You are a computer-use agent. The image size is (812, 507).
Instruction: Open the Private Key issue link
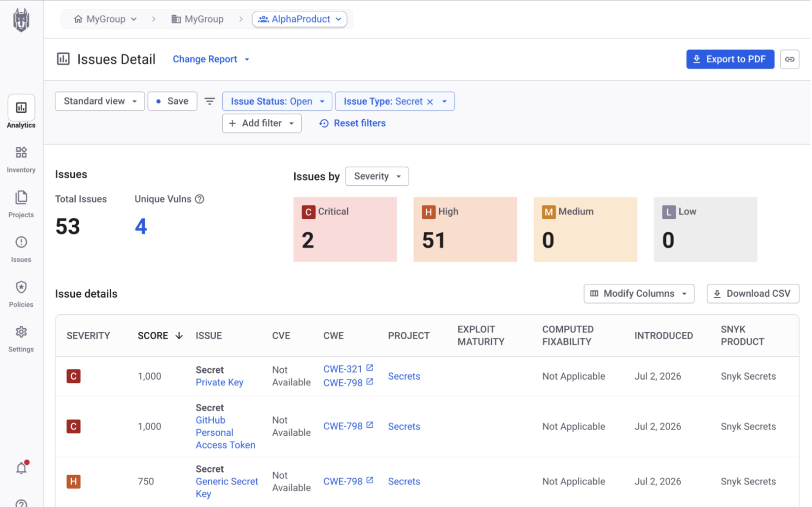tap(220, 383)
